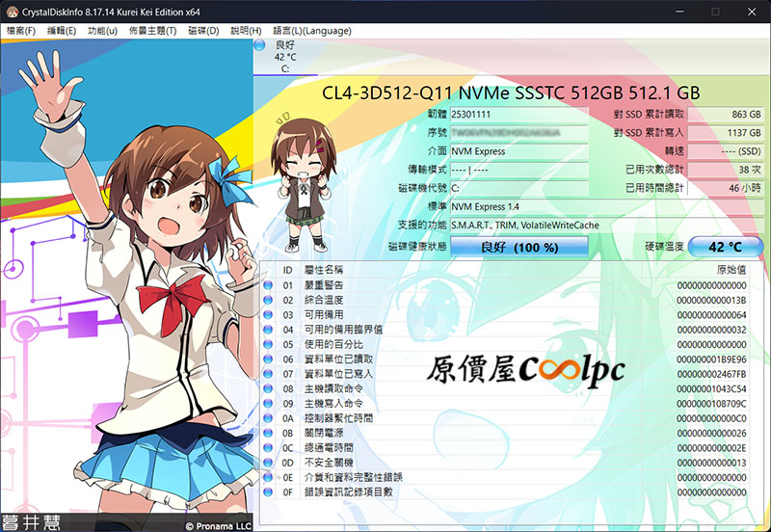Click raw value 000000002467FB
The height and width of the screenshot is (532, 771).
(711, 374)
